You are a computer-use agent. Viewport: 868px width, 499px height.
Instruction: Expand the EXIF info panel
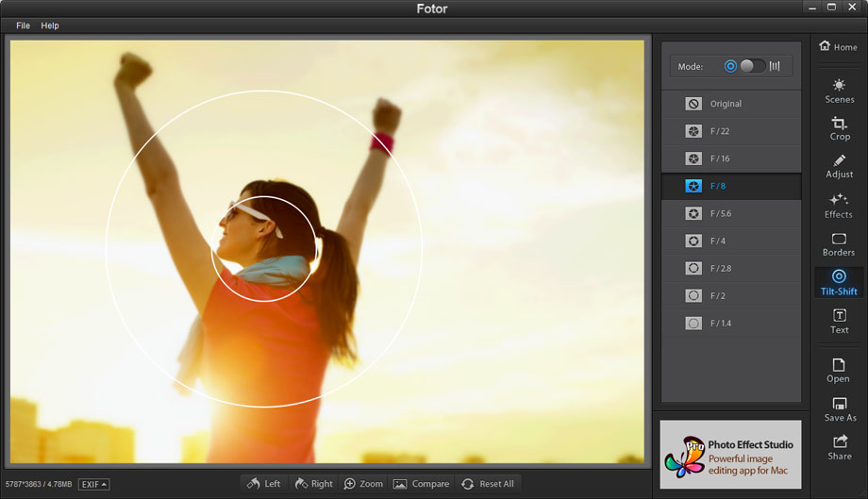point(93,484)
